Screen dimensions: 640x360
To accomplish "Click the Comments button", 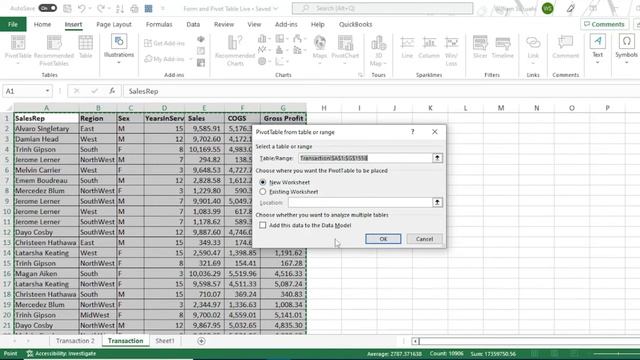I will [604, 24].
